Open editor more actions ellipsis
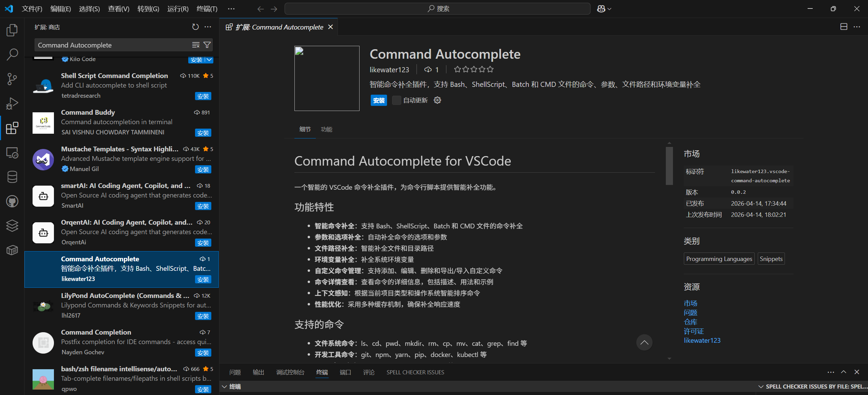The height and width of the screenshot is (395, 868). [857, 27]
